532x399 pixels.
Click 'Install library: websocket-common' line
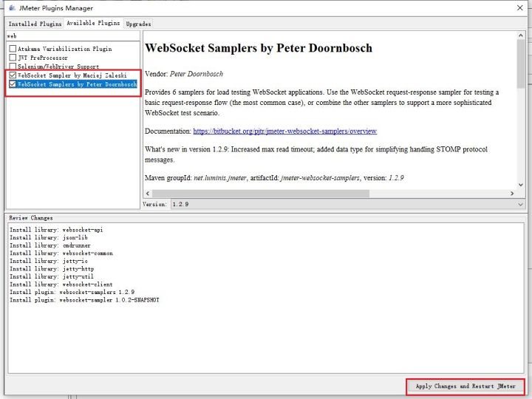61,253
